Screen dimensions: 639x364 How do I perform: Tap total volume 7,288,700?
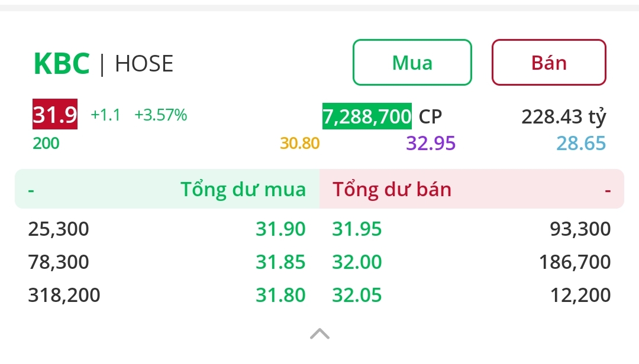click(367, 116)
